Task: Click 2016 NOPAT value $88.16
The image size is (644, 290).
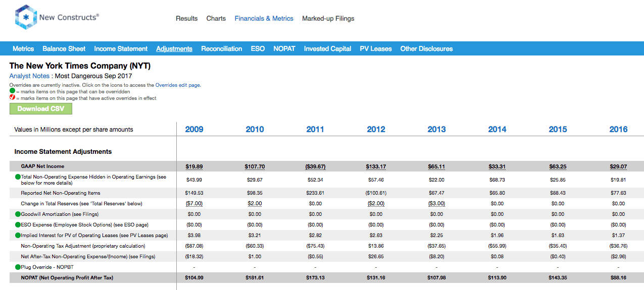Action: (x=619, y=278)
